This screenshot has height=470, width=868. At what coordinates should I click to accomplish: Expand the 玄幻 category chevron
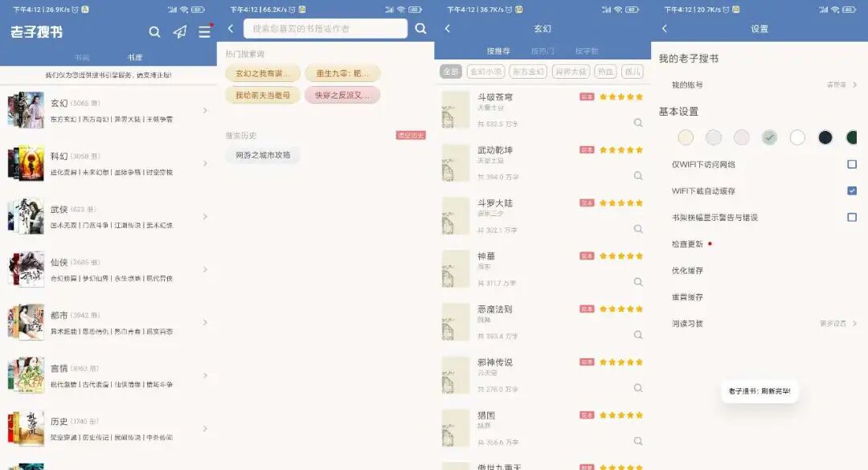(205, 111)
